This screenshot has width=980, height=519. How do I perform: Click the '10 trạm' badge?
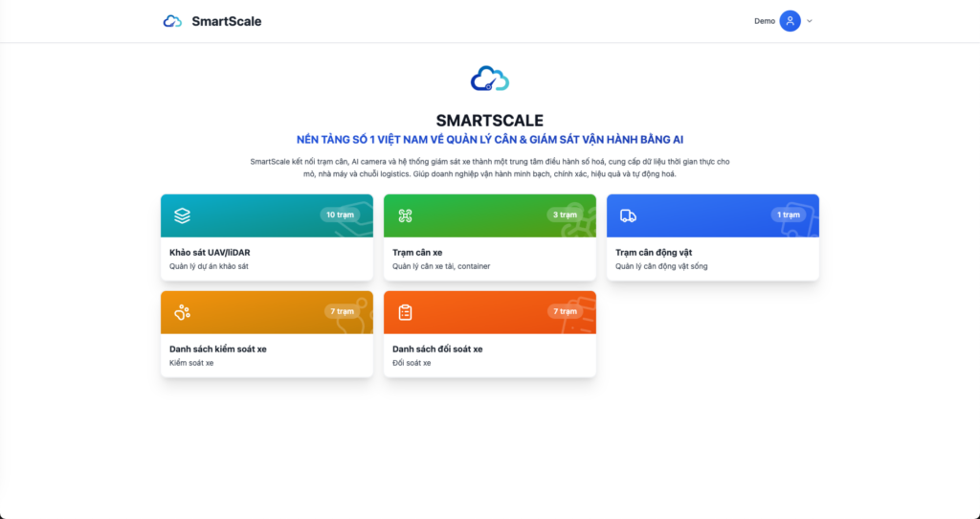click(x=340, y=214)
